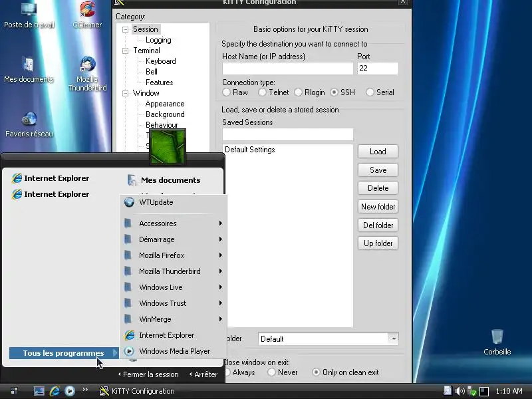This screenshot has width=532, height=399.
Task: Open Accessoires submenu
Action: pyautogui.click(x=173, y=223)
